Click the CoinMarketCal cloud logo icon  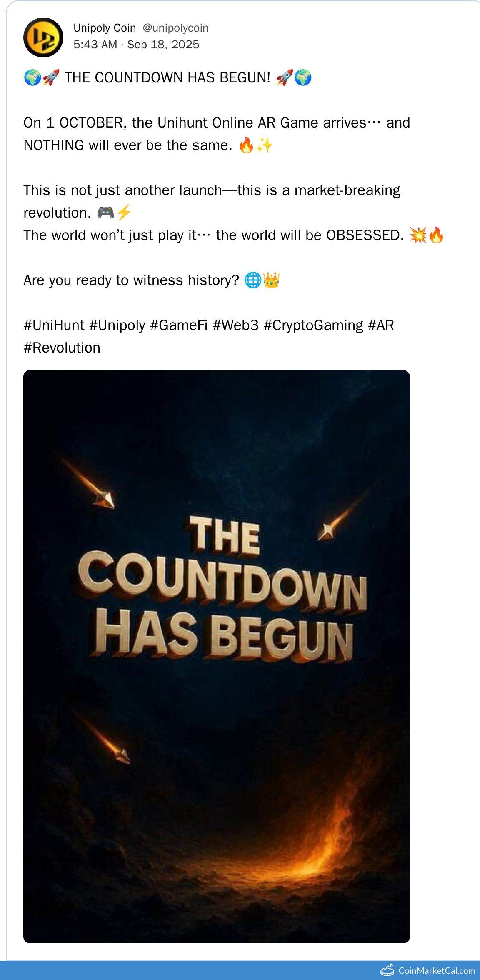(x=387, y=970)
